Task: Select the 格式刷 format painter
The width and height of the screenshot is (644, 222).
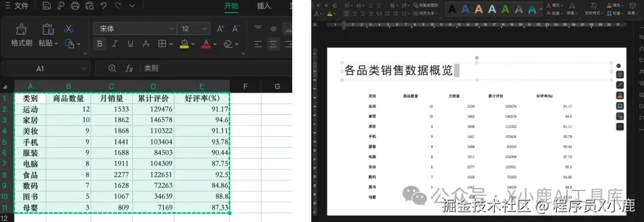Action: click(21, 35)
